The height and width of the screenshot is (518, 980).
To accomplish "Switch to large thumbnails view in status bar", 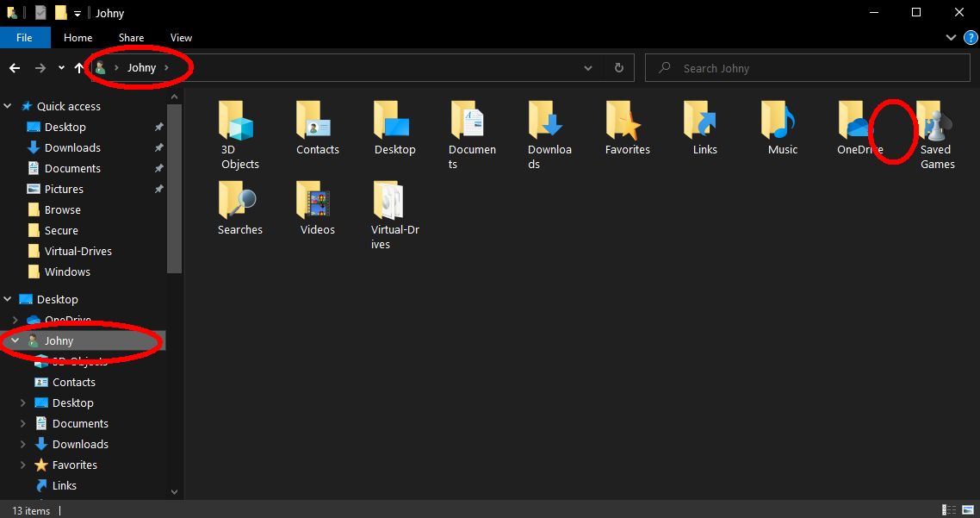I will tap(966, 510).
